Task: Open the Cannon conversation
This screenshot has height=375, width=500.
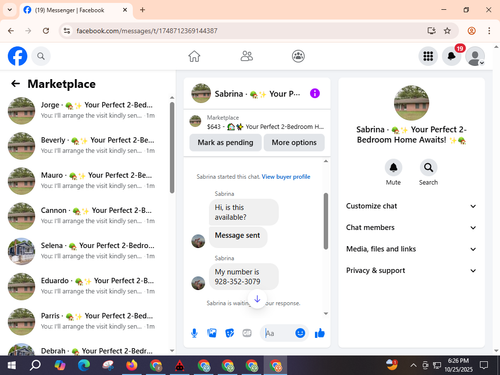Action: click(x=85, y=216)
